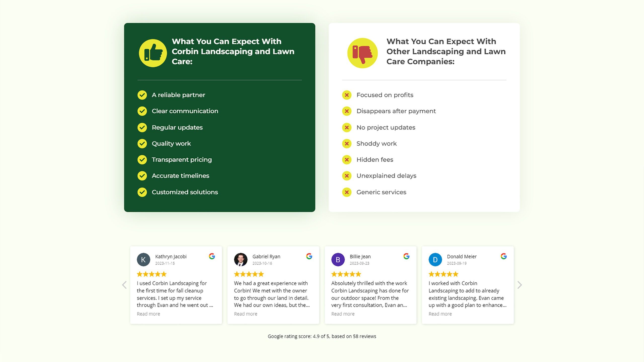The image size is (644, 362).
Task: Expand Kathryn Jacobi's review with Read more
Action: click(x=148, y=314)
